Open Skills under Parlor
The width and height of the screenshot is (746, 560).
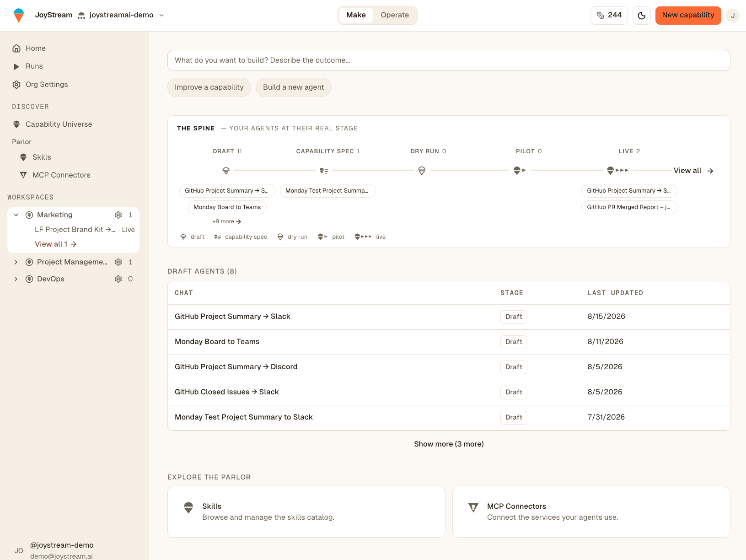[x=42, y=157]
